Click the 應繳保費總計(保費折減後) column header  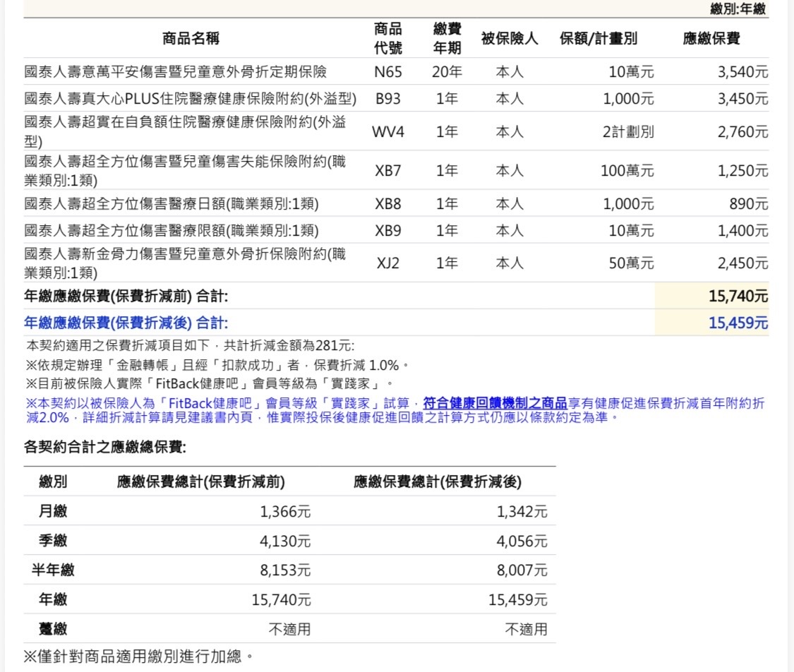click(x=438, y=482)
